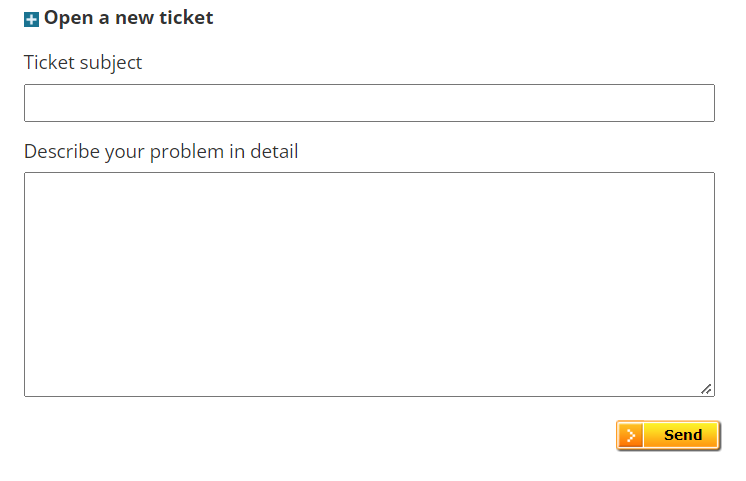The width and height of the screenshot is (746, 481).
Task: Click the diagonal grip at the textarea corner
Action: (706, 389)
